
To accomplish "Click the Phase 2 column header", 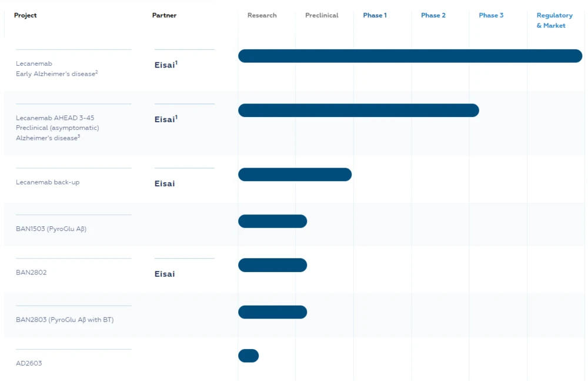I will coord(433,15).
